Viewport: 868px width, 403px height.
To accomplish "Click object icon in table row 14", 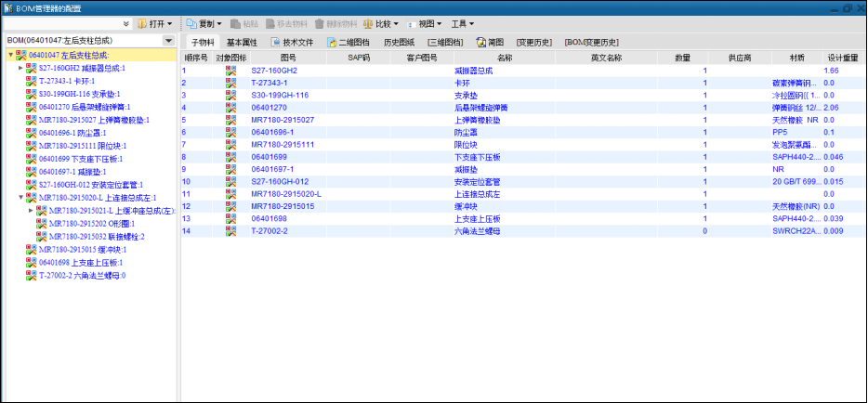I will point(230,231).
